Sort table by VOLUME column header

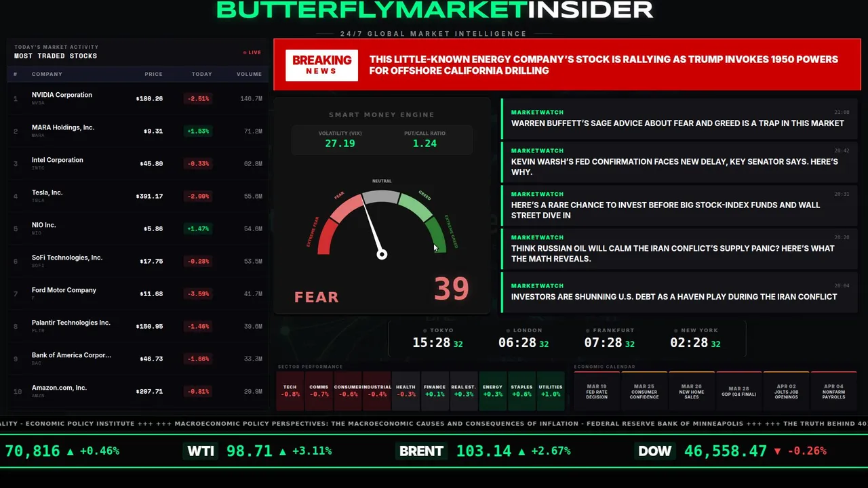click(x=249, y=74)
